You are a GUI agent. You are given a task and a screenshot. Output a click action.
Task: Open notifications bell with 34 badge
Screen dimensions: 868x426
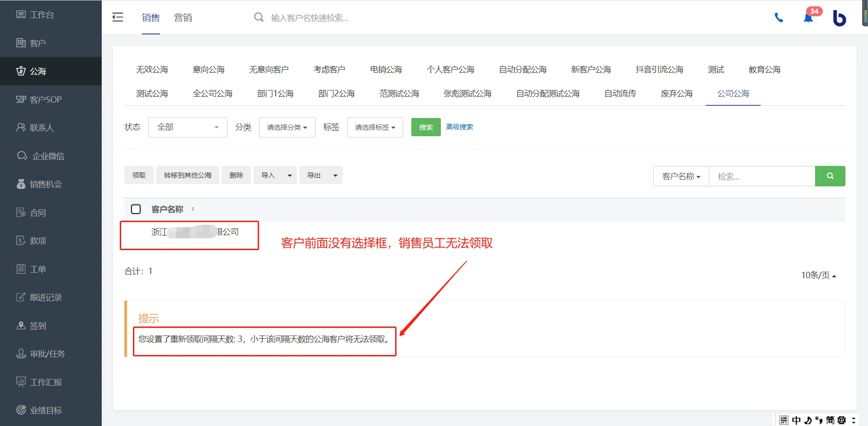click(x=808, y=18)
